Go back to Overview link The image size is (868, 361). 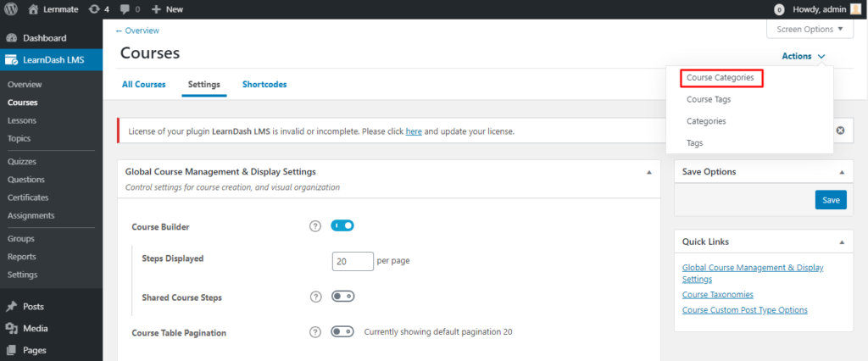pos(137,31)
